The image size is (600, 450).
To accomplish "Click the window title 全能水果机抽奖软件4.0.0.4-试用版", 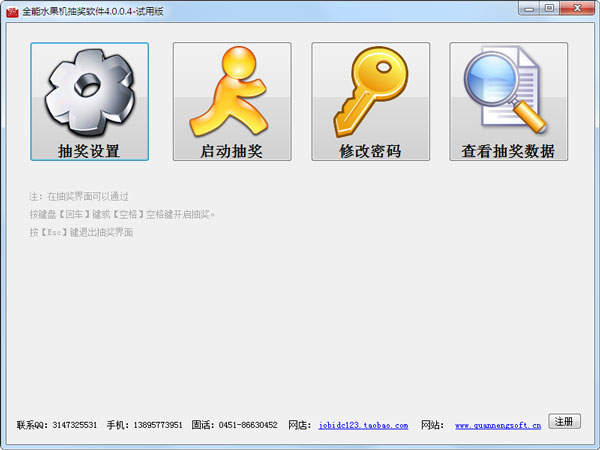I will pyautogui.click(x=93, y=11).
